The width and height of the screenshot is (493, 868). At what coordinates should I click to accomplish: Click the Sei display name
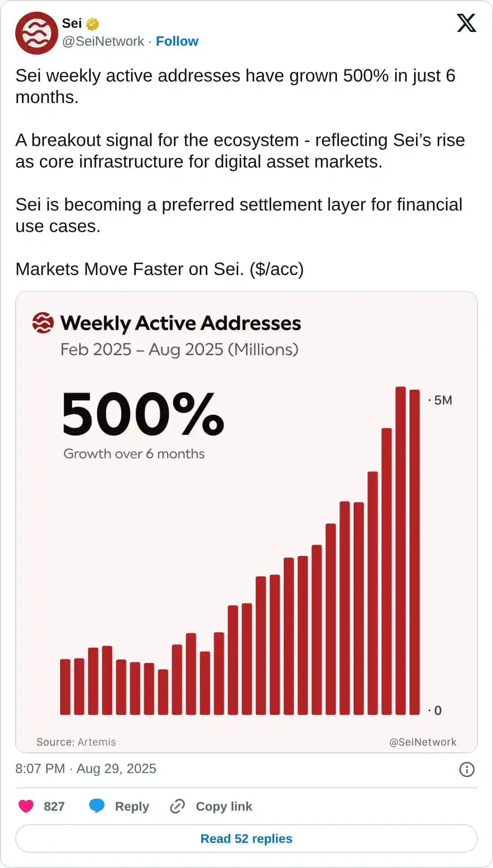coord(72,23)
